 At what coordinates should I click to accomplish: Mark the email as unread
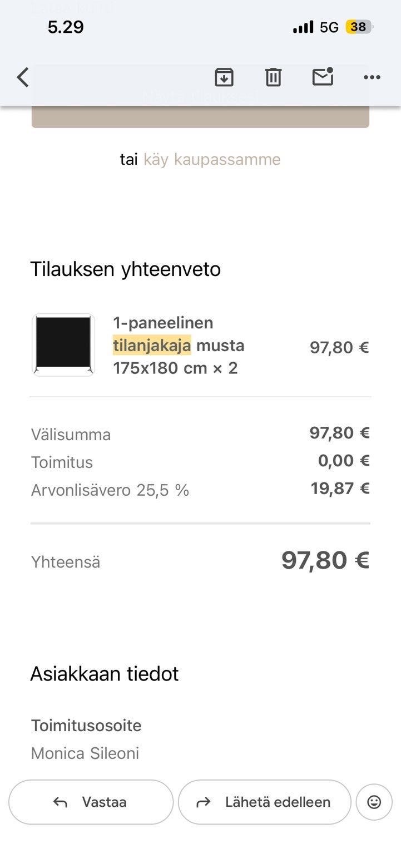[323, 77]
